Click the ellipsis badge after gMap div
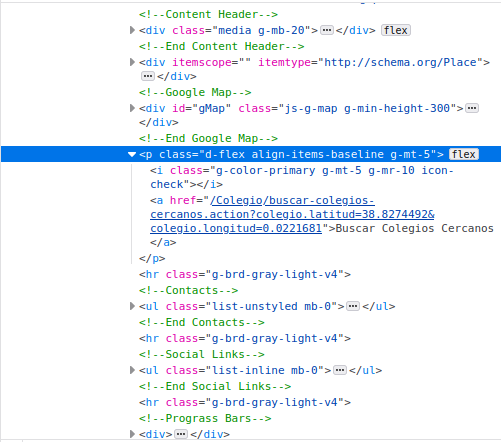This screenshot has width=501, height=442. pos(472,108)
